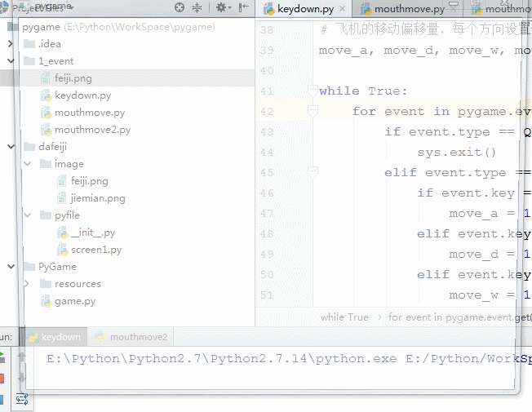The width and height of the screenshot is (532, 412).
Task: Click the scroll-from-source target icon
Action: [180, 7]
